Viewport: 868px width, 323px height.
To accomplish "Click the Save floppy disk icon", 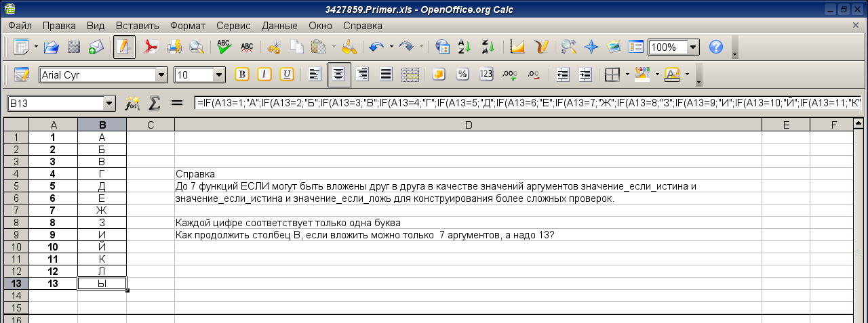I will pyautogui.click(x=74, y=47).
